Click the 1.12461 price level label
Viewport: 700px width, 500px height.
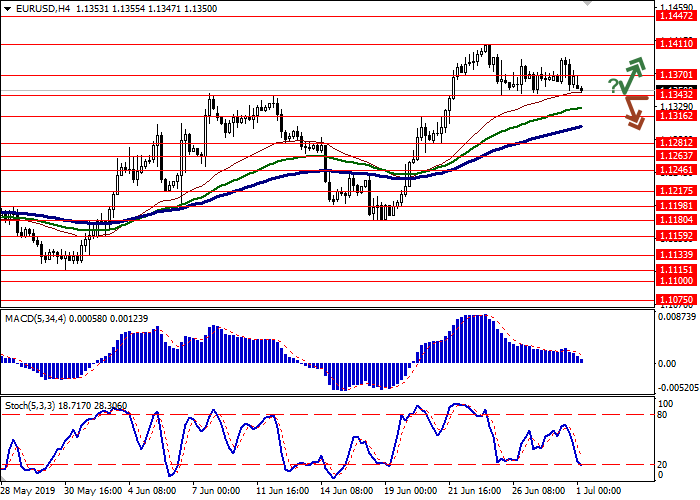click(676, 170)
